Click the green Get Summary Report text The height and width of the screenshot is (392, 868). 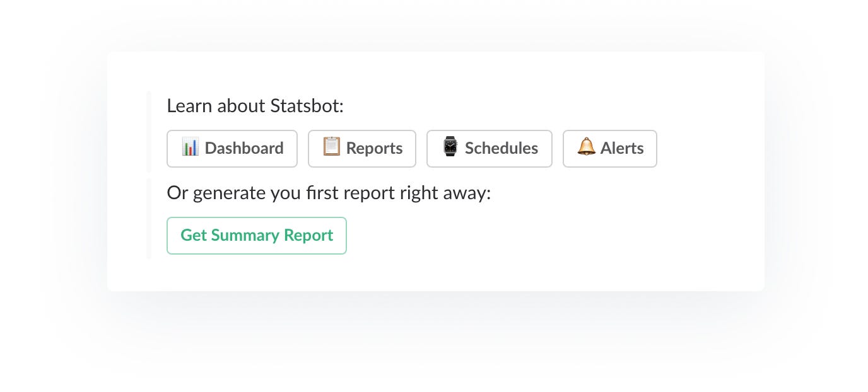257,235
